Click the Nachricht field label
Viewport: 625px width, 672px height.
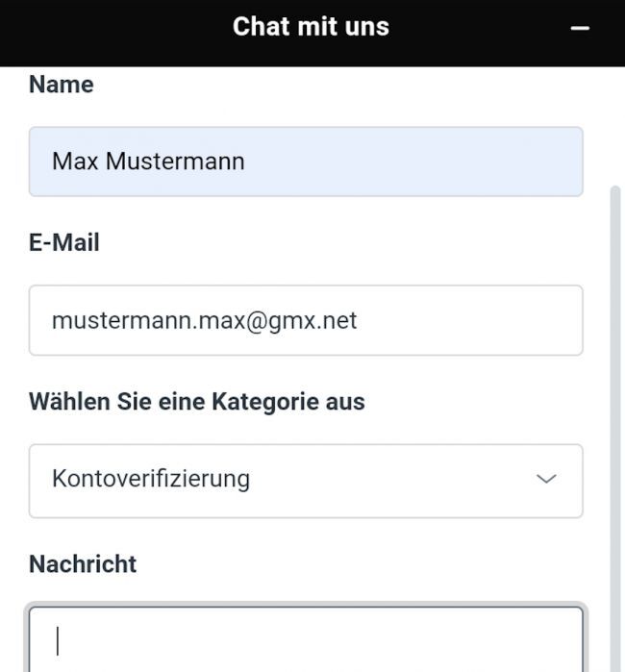point(83,564)
